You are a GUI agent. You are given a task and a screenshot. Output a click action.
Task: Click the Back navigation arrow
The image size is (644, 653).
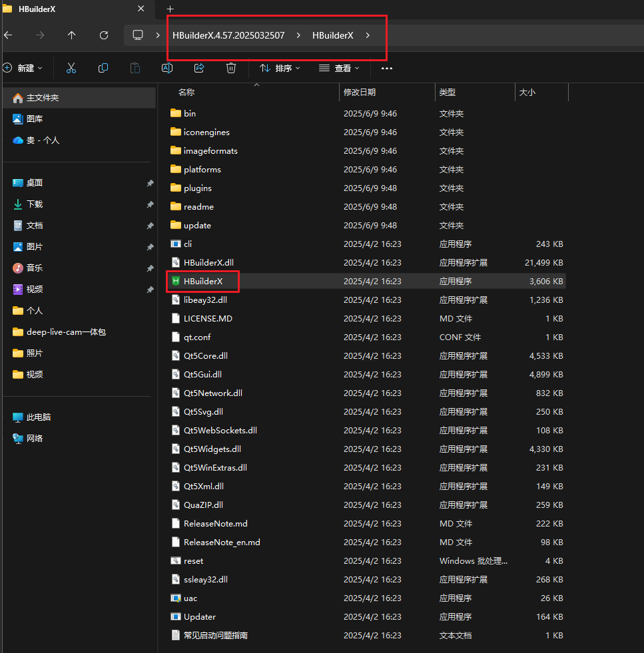point(8,35)
